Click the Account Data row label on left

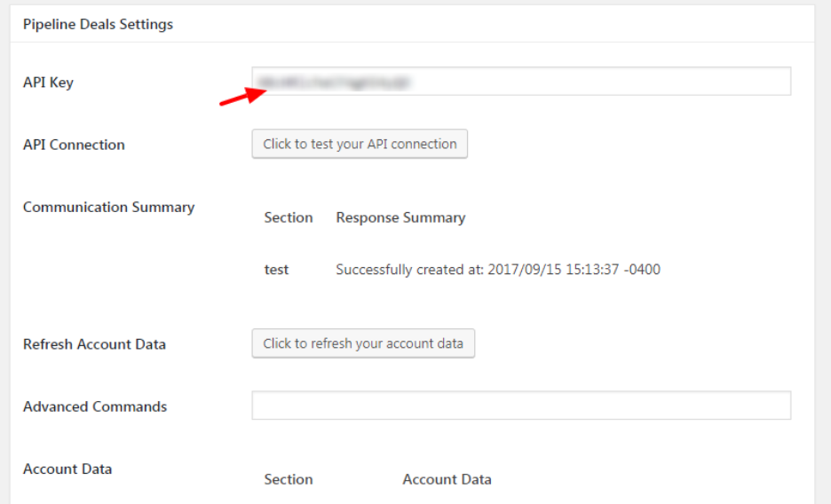tap(67, 469)
